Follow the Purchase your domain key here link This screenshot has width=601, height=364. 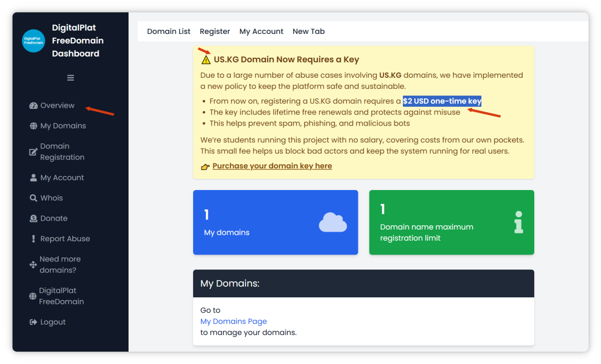tap(272, 166)
